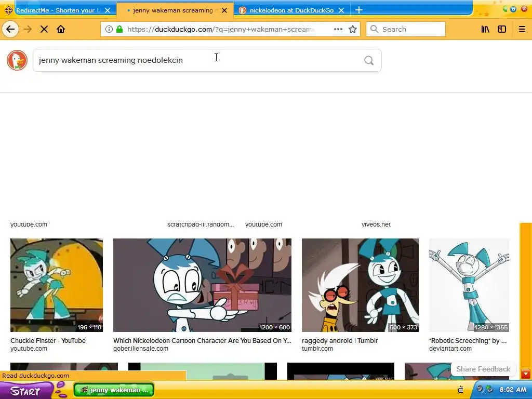The width and height of the screenshot is (532, 399).
Task: Click tumblr.com source text
Action: tap(317, 349)
